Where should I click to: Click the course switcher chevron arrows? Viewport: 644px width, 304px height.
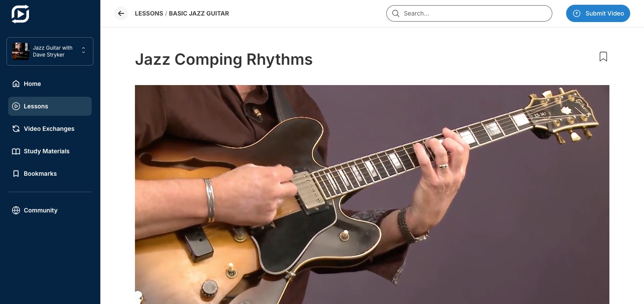(83, 51)
